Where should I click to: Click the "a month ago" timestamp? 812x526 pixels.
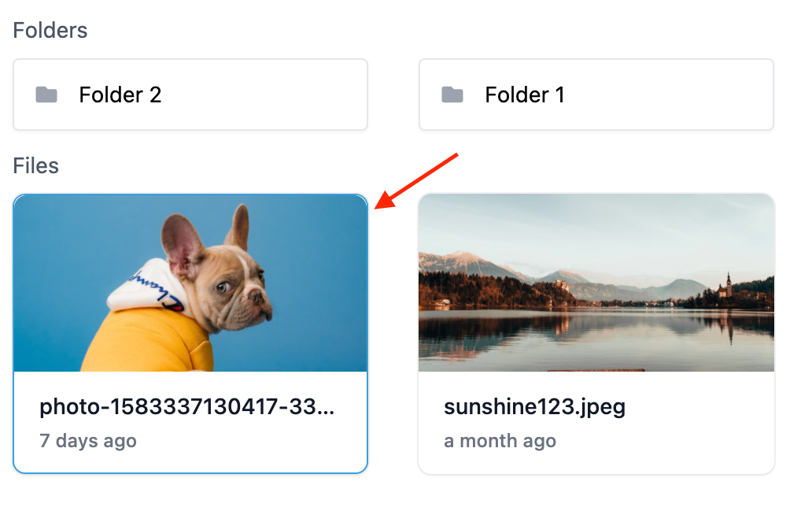[500, 441]
